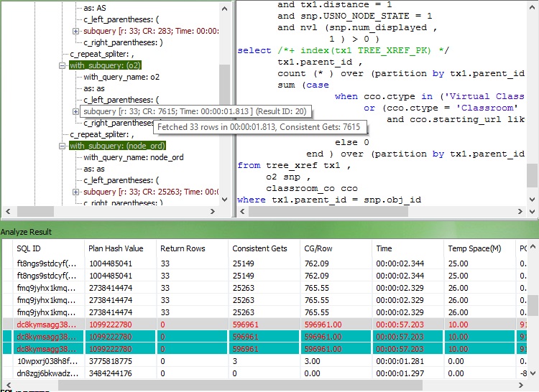Click the tree panel's scroll-down arrow
The height and width of the screenshot is (392, 539).
(225, 198)
